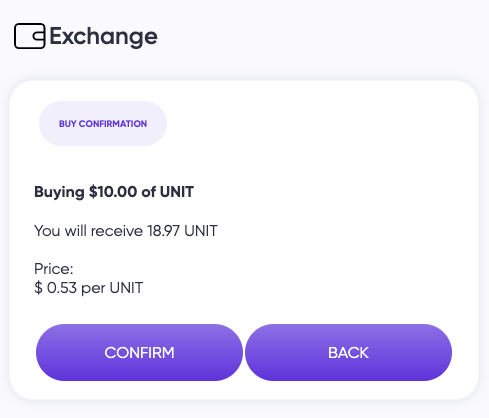489x418 pixels.
Task: Click the Exchange header title
Action: pos(103,37)
